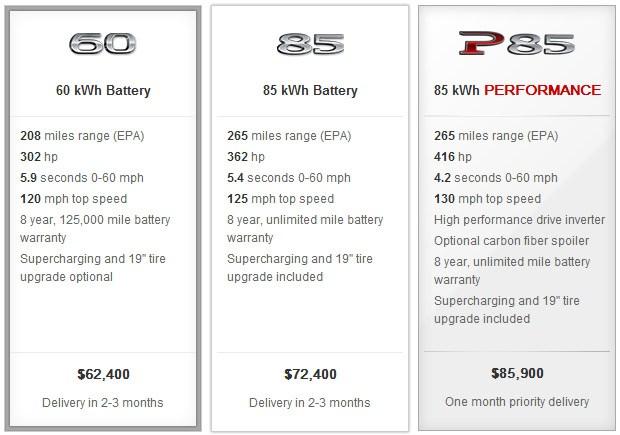Click the $72,400 price
Viewport: 620px width, 435px height.
pyautogui.click(x=310, y=375)
